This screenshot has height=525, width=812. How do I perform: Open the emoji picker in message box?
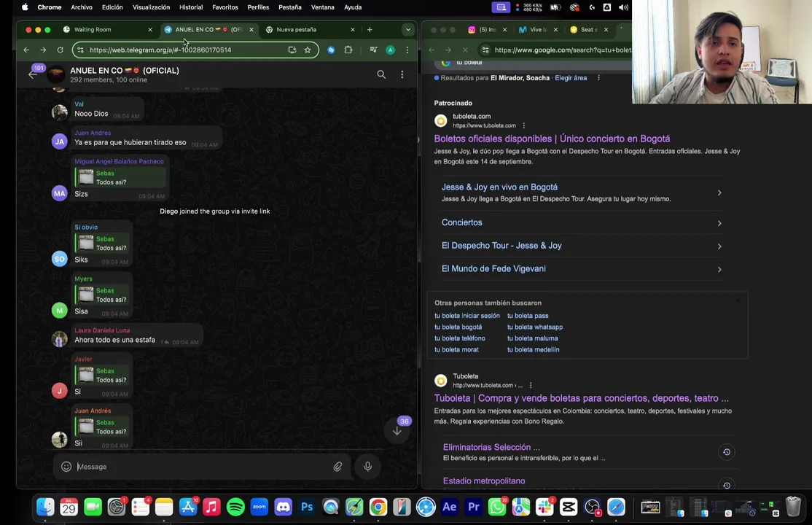(66, 467)
